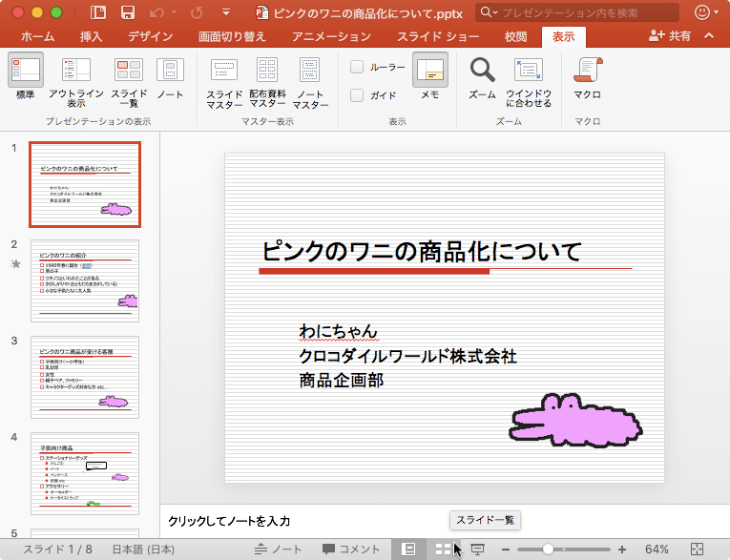Expand the quick access toolbar dropdown
The image size is (730, 560).
pyautogui.click(x=224, y=12)
